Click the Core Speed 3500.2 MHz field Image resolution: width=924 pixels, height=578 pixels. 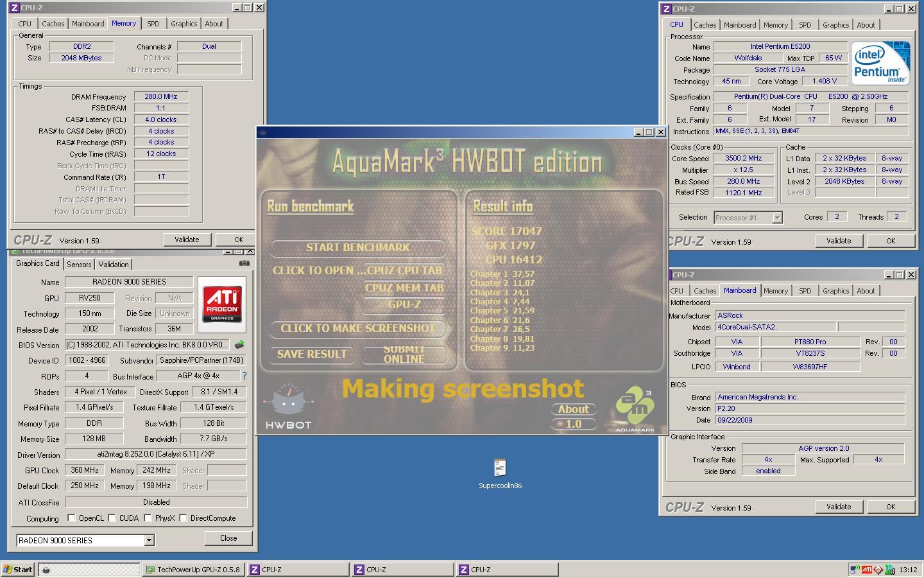(744, 158)
